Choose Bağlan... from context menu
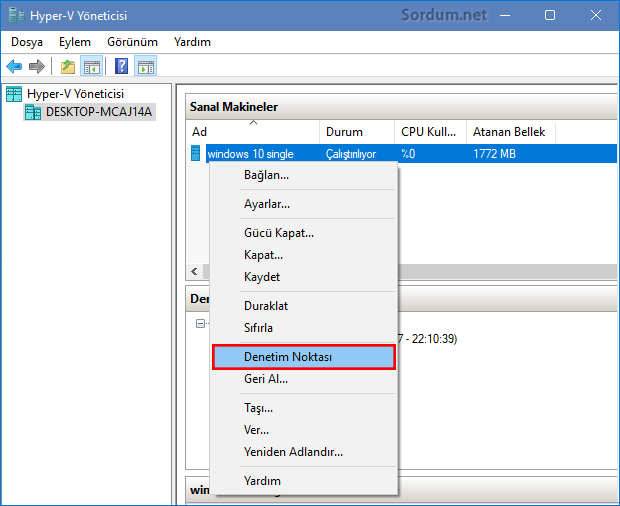The height and width of the screenshot is (506, 620). 304,175
